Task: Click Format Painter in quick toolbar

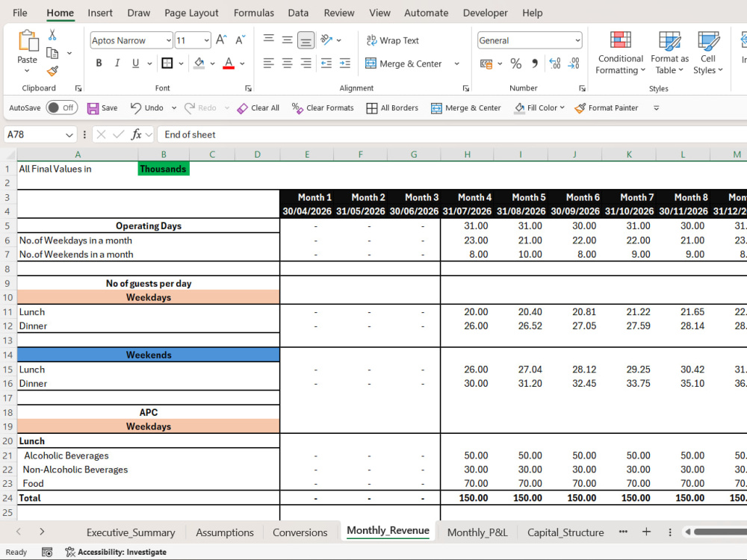Action: 606,108
